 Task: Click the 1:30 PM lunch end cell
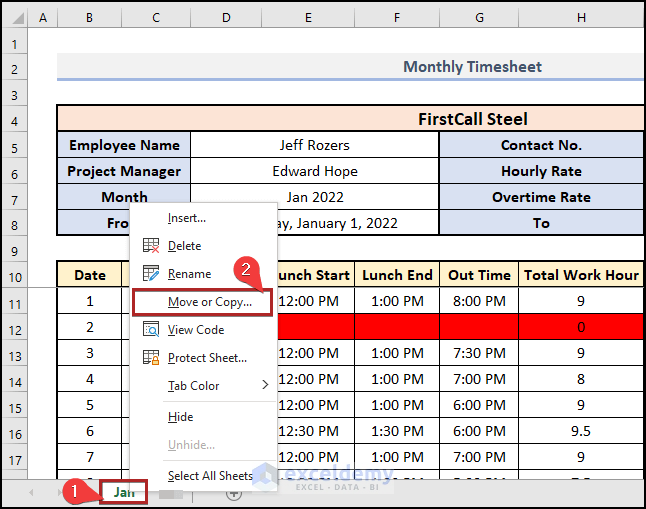[x=397, y=431]
